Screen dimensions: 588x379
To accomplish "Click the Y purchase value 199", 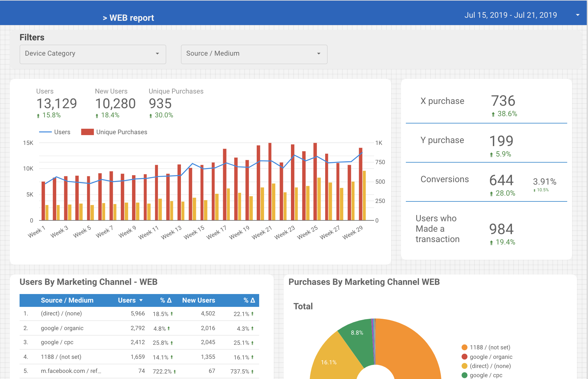I will [502, 141].
